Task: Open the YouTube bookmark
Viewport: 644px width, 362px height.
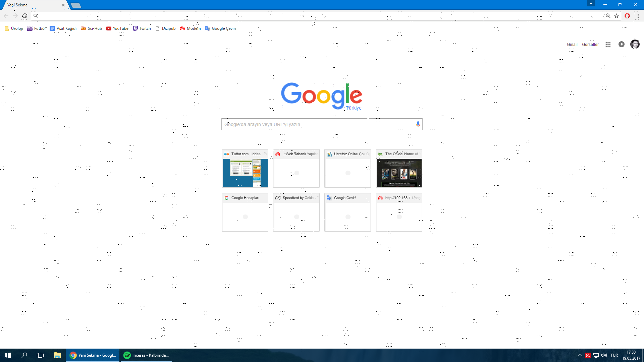Action: 117,28
